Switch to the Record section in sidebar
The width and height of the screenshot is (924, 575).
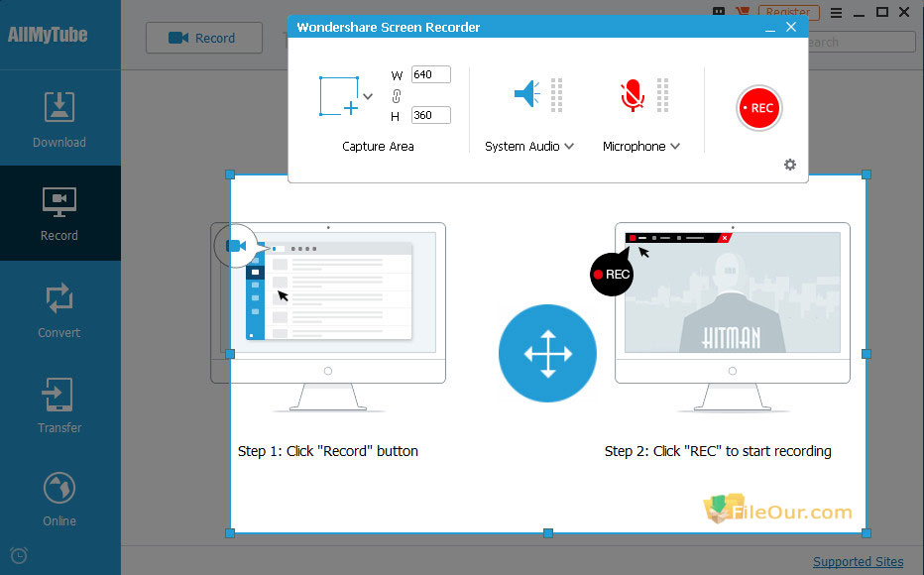coord(59,214)
